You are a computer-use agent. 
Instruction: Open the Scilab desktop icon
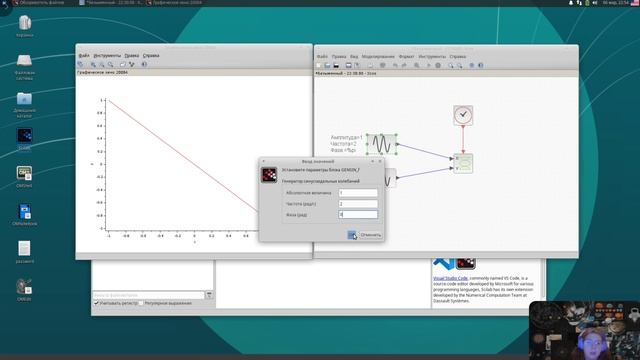(x=24, y=139)
